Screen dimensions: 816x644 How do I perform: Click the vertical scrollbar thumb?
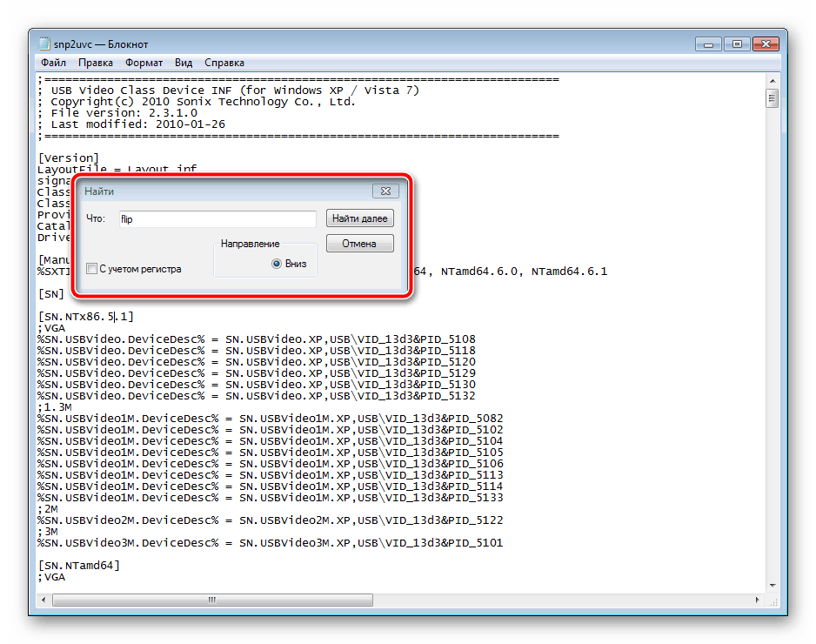(x=772, y=98)
